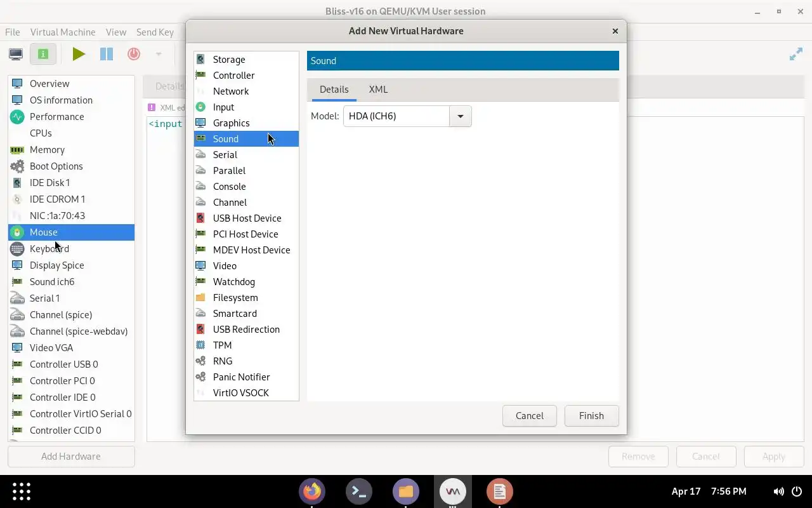812x508 pixels.
Task: Show the graphical console toolbar icon
Action: coord(16,54)
